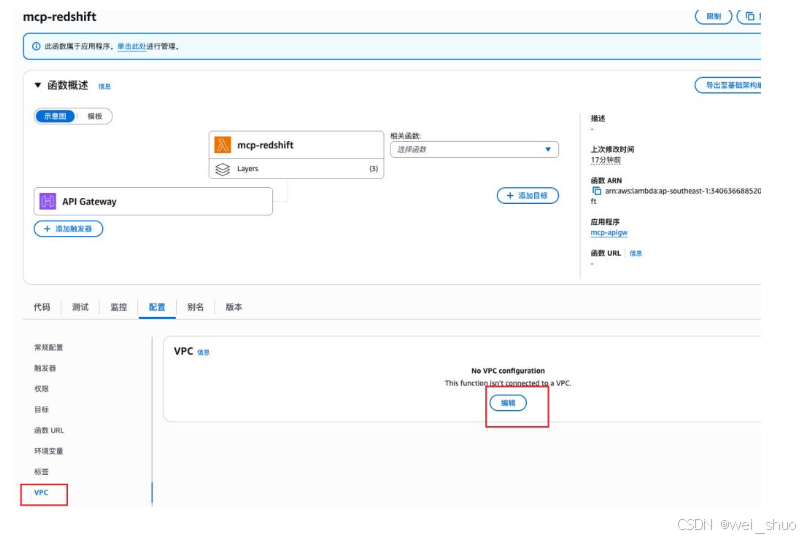
Task: Select 标签 in the configuration sidebar
Action: pos(41,471)
